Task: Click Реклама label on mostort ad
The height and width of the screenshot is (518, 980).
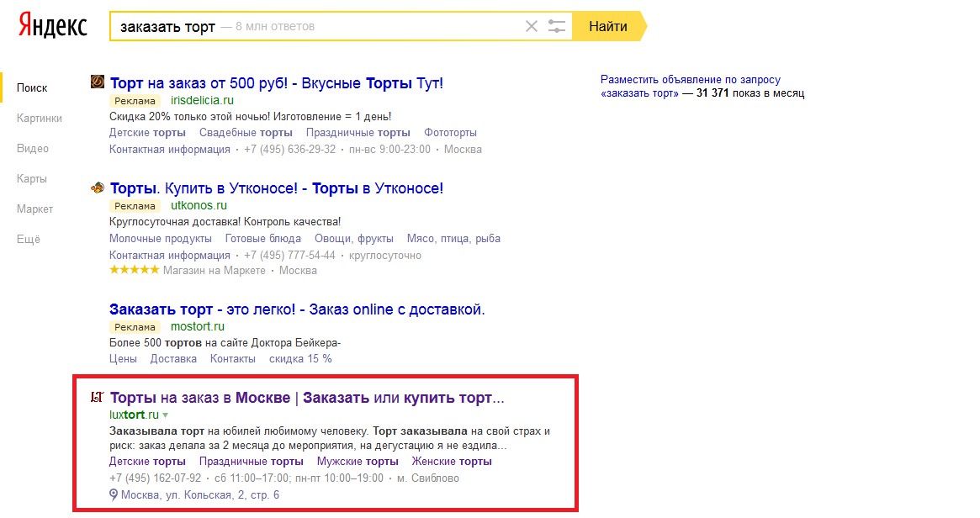Action: [x=135, y=327]
